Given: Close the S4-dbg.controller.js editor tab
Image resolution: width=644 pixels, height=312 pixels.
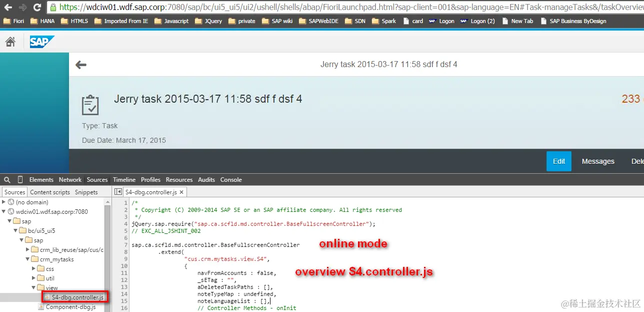Looking at the screenshot, I should click(x=181, y=192).
